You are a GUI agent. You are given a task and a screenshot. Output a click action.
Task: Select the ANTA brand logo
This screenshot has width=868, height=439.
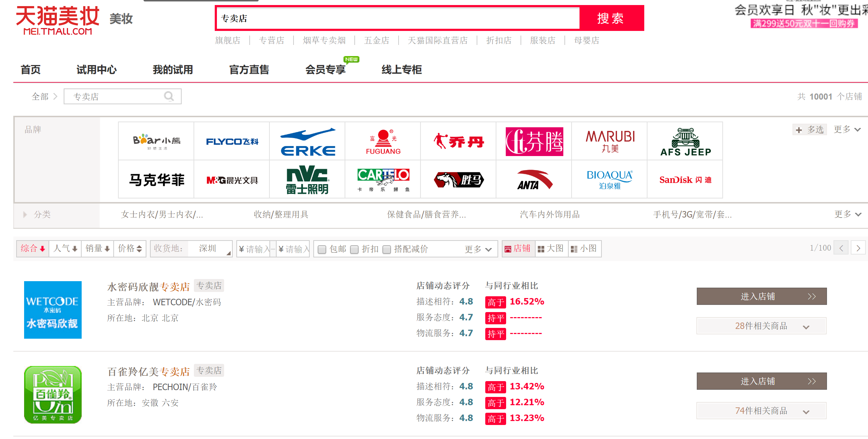pyautogui.click(x=534, y=179)
